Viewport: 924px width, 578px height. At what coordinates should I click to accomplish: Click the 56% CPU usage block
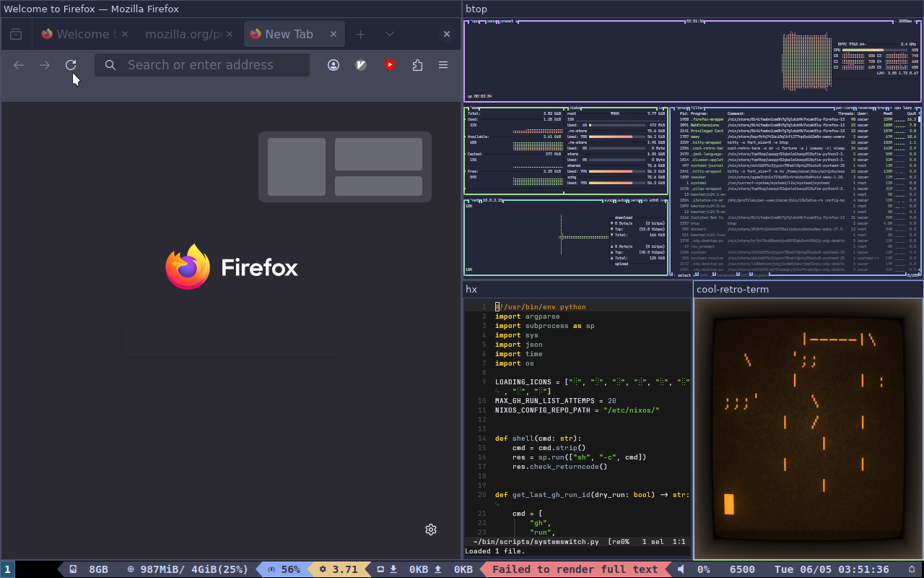[x=284, y=569]
